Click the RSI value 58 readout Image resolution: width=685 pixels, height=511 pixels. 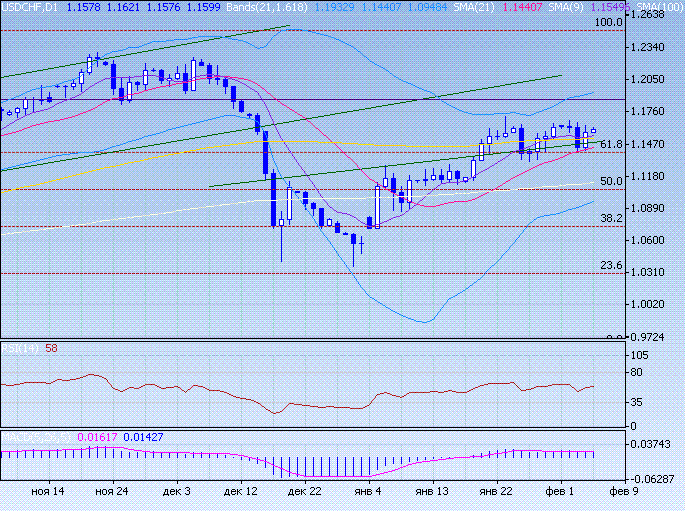[x=51, y=348]
